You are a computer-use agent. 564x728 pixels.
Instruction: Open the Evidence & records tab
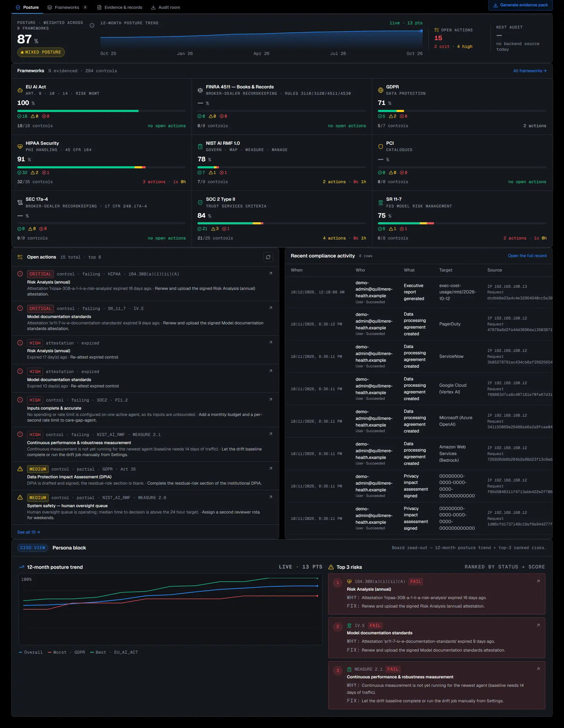pos(120,7)
